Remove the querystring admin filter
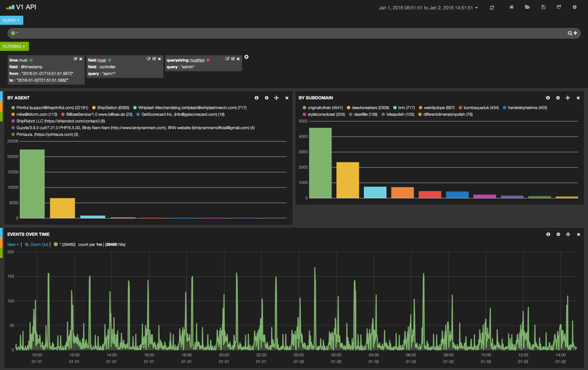 238,59
